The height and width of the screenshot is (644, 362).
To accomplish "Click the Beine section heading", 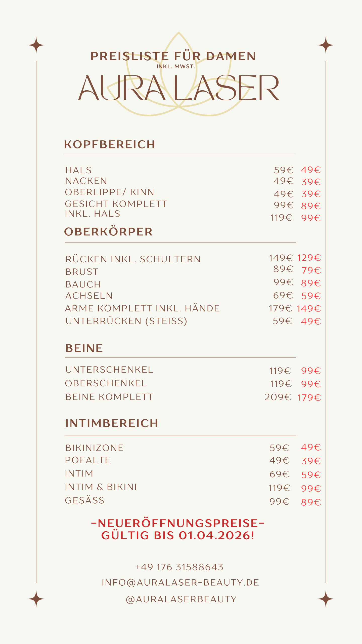I will [x=84, y=348].
